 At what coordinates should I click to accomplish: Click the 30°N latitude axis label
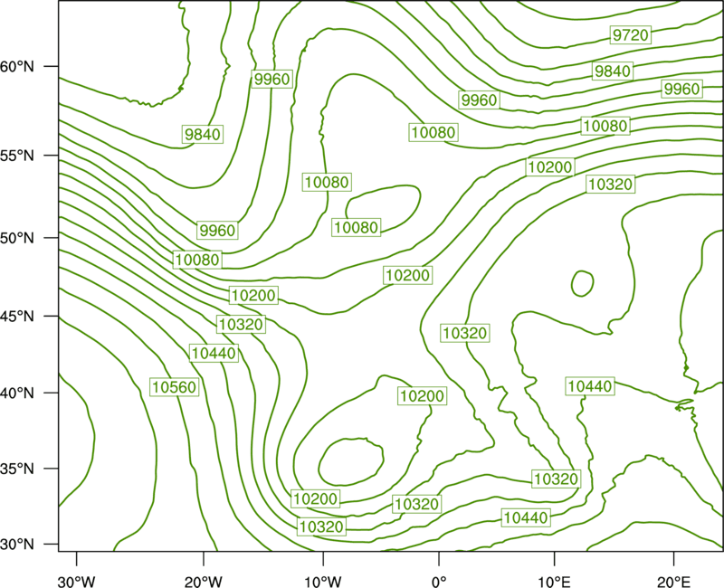(17, 545)
